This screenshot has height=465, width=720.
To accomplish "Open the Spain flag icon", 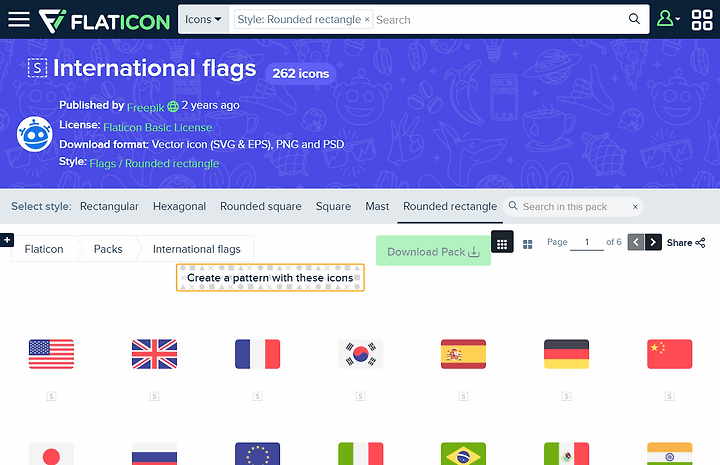I will pyautogui.click(x=463, y=354).
